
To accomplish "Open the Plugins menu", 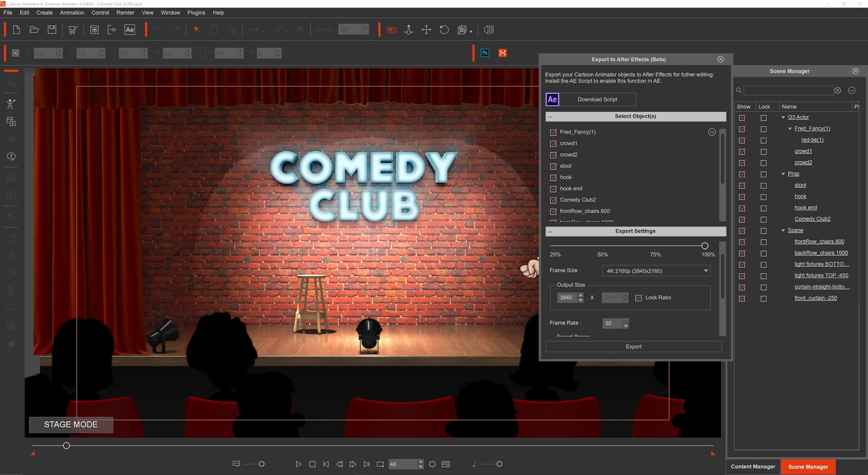I will [196, 12].
